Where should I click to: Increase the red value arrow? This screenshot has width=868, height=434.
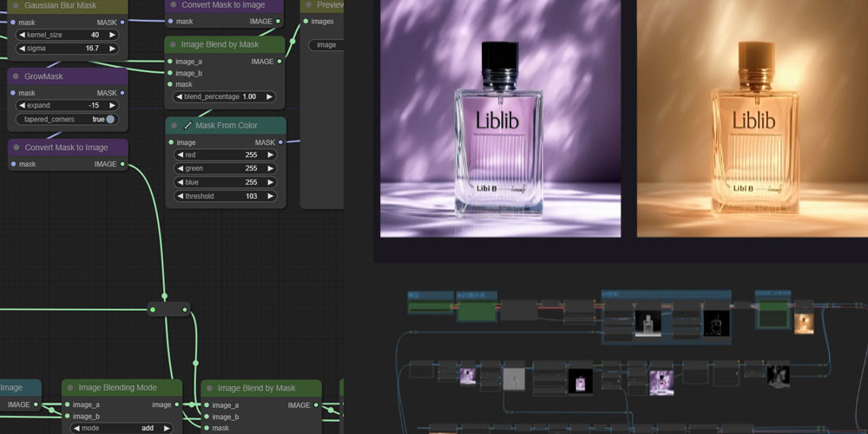(x=270, y=155)
